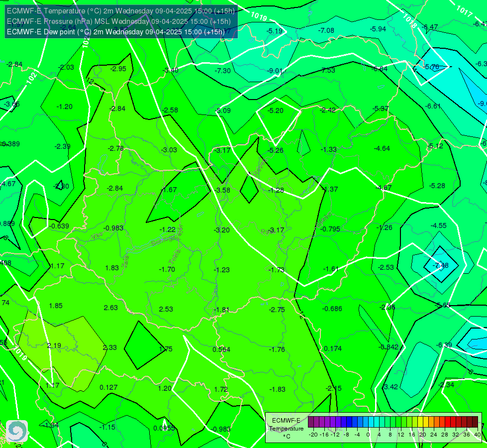The height and width of the screenshot is (448, 487).
Task: Click the dew point value -3.03
Action: 169,150
